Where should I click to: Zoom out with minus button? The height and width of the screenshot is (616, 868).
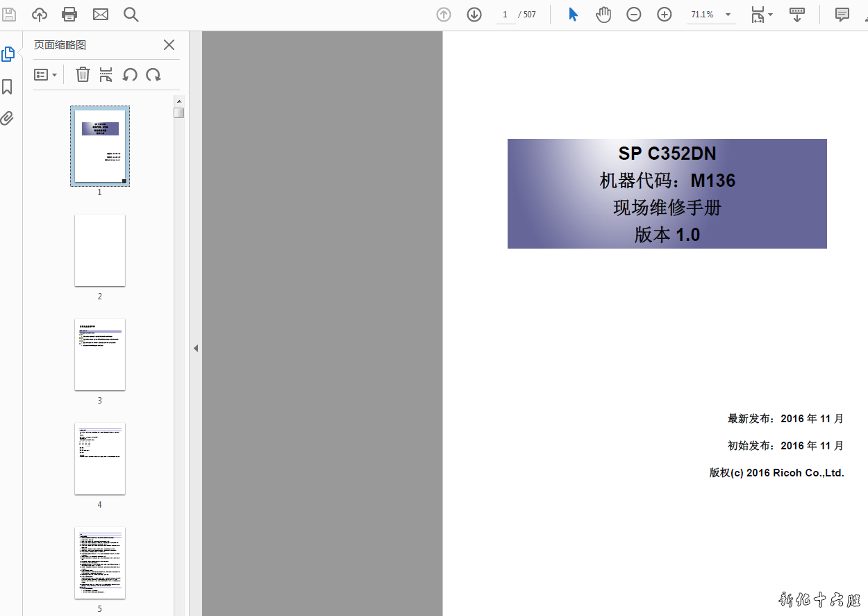coord(634,15)
